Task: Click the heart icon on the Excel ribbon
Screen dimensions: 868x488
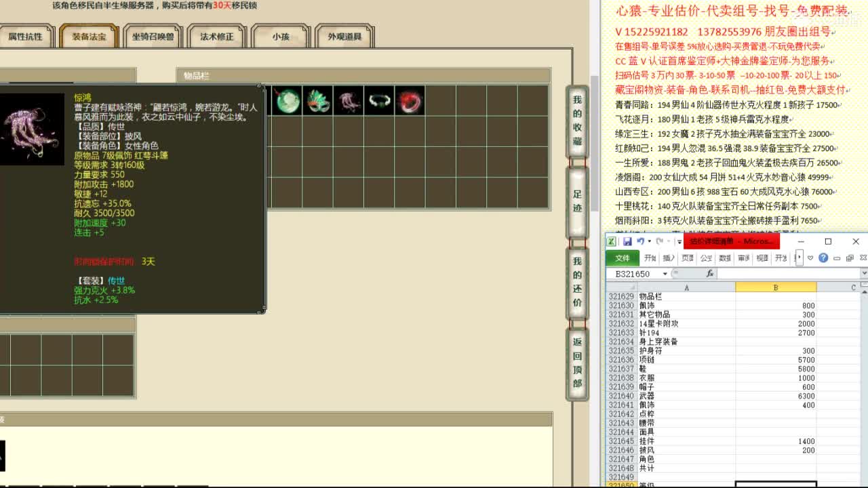Action: (810, 258)
